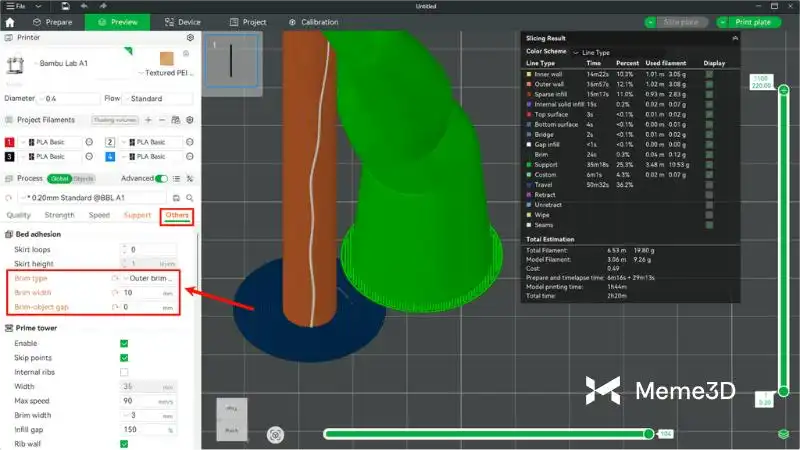Add a filament with plus icon

point(148,120)
